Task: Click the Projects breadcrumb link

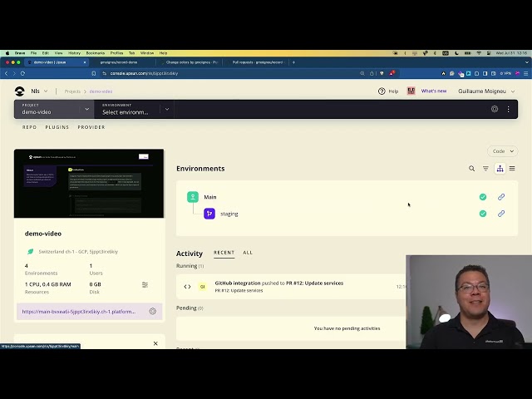Action: click(x=72, y=91)
